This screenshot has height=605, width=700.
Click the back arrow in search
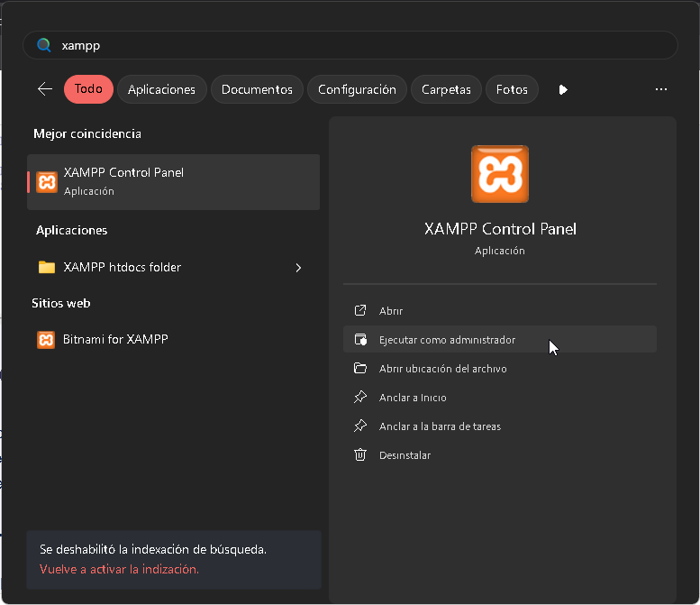pos(45,89)
